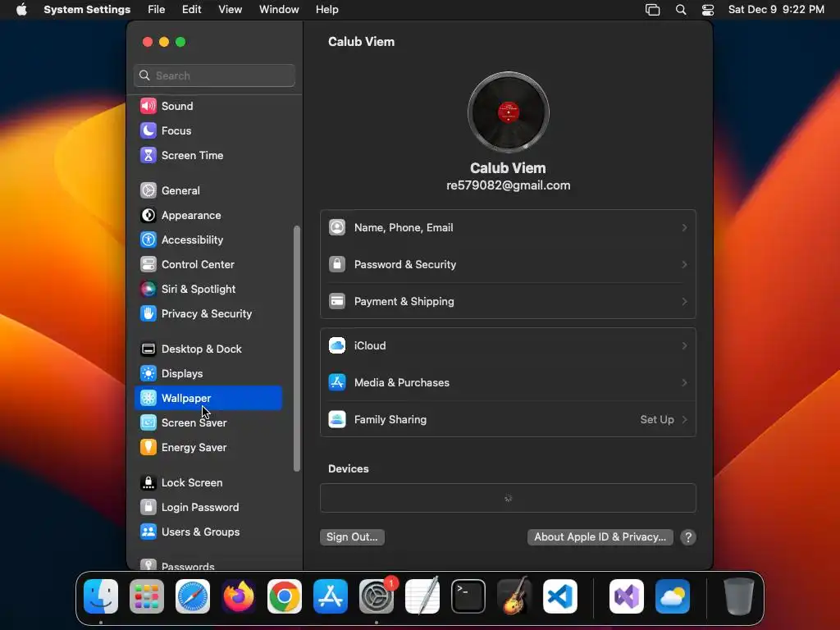Image resolution: width=840 pixels, height=630 pixels.
Task: Open Launchpad from the Dock
Action: coord(147,596)
